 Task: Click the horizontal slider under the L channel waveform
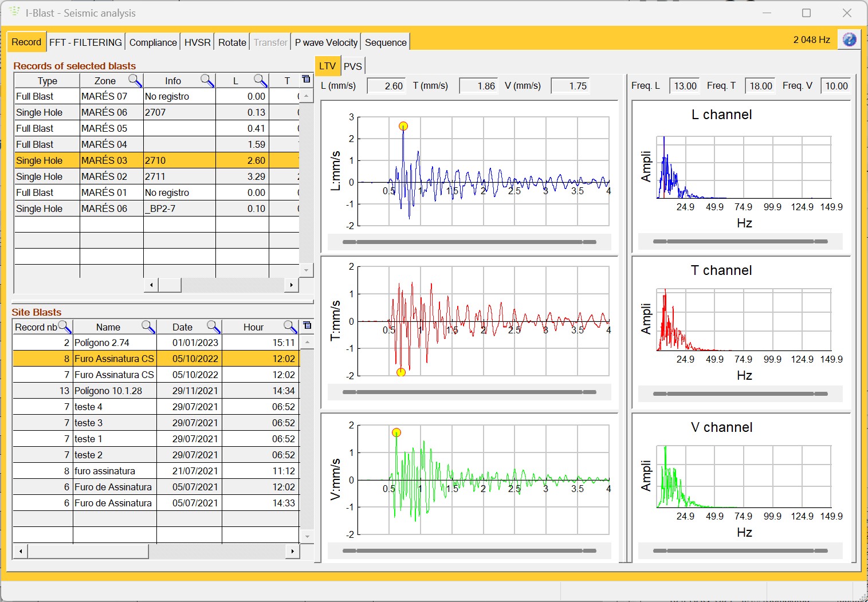tap(470, 242)
